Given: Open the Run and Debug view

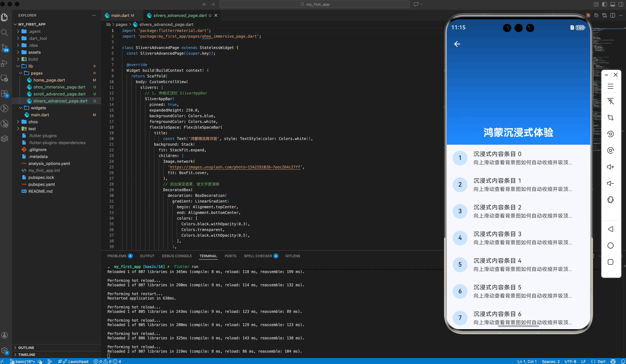Looking at the screenshot, I should click(4, 63).
